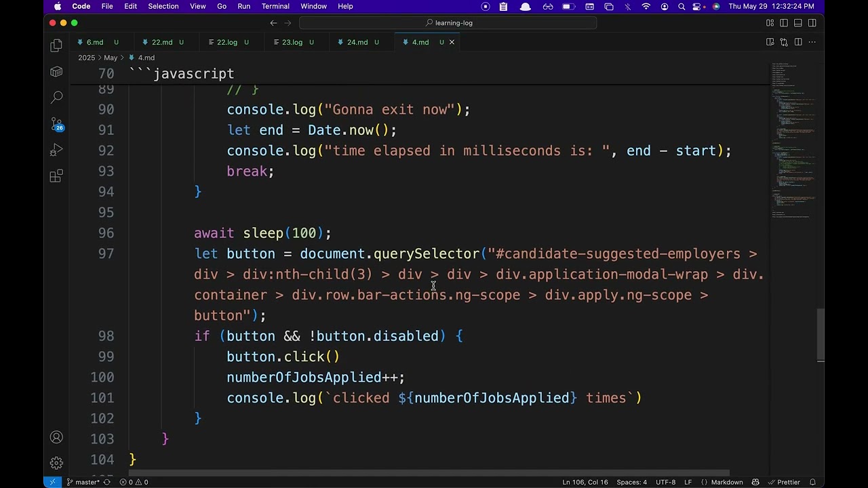This screenshot has width=868, height=488.
Task: Close the 4.md tab
Action: [x=452, y=42]
